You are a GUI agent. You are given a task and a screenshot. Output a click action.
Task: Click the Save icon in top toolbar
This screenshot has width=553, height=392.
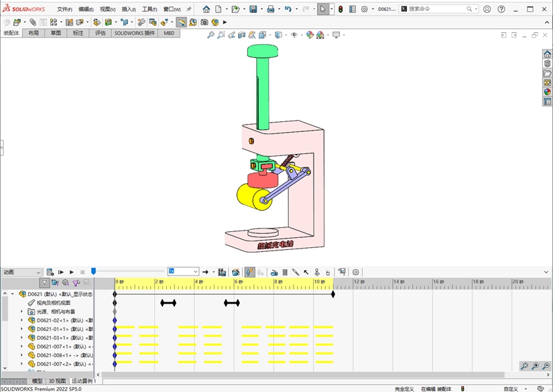(x=253, y=9)
